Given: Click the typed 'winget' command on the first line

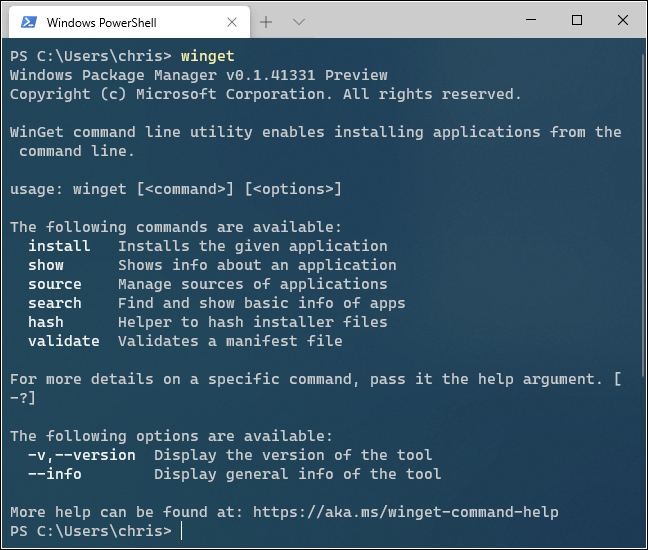Looking at the screenshot, I should 208,56.
